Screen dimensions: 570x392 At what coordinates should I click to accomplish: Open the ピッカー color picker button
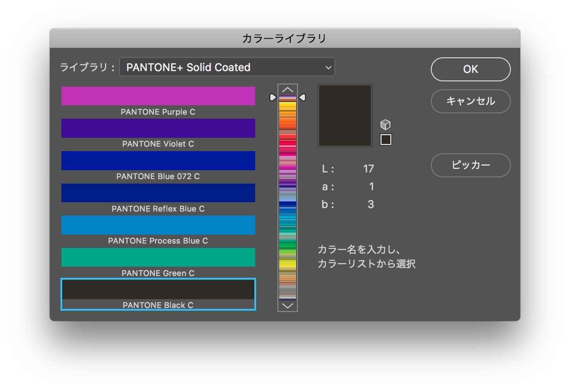[470, 165]
